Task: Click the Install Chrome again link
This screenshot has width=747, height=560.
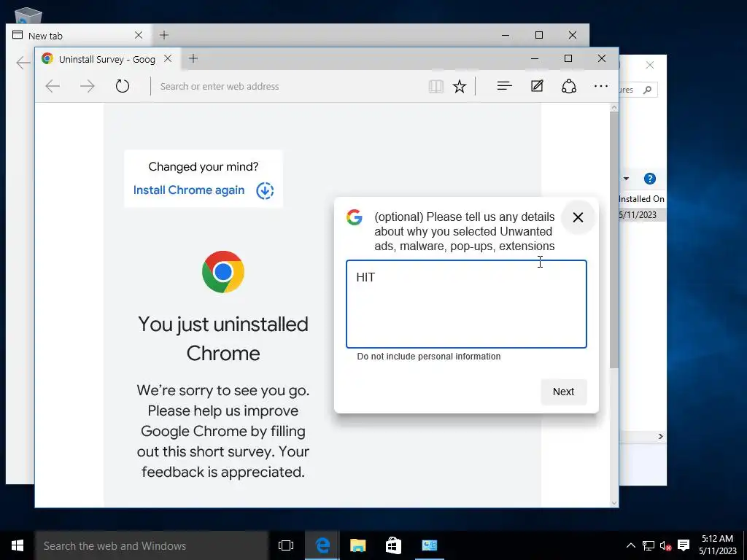Action: click(x=189, y=190)
